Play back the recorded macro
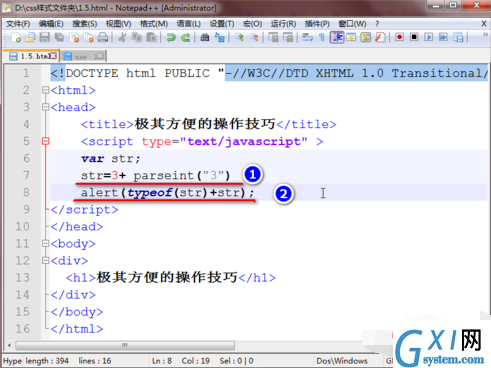This screenshot has width=491, height=368. tap(429, 37)
